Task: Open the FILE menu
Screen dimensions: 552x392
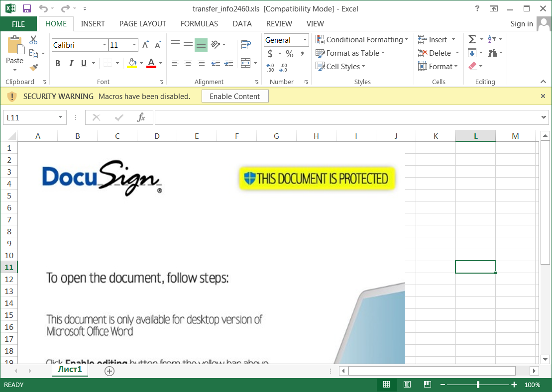Action: pyautogui.click(x=18, y=23)
